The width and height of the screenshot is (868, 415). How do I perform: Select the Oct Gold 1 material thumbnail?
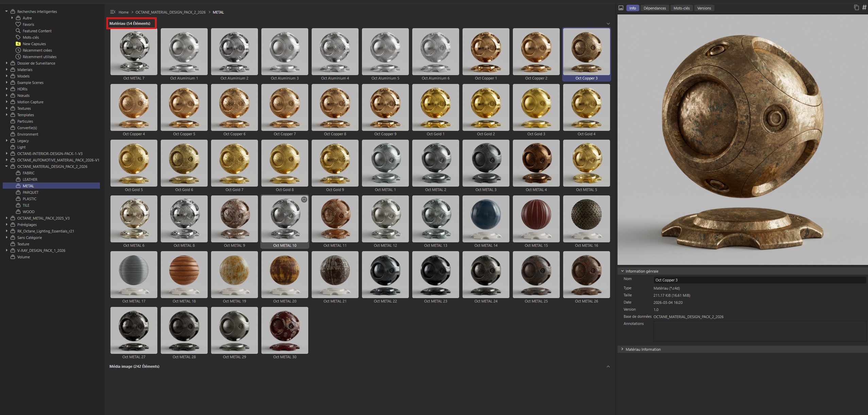tap(435, 107)
